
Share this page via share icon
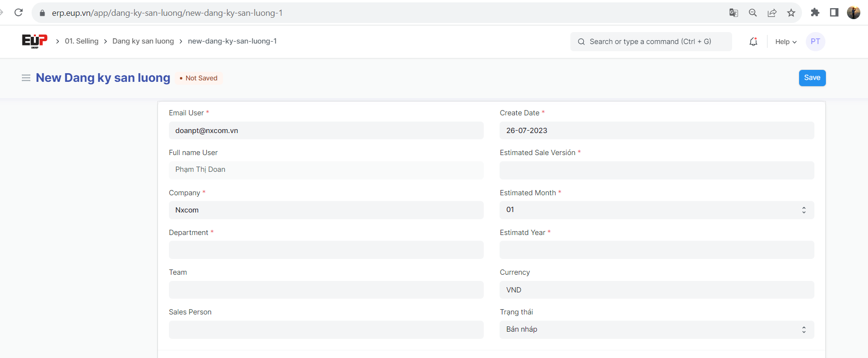click(772, 13)
